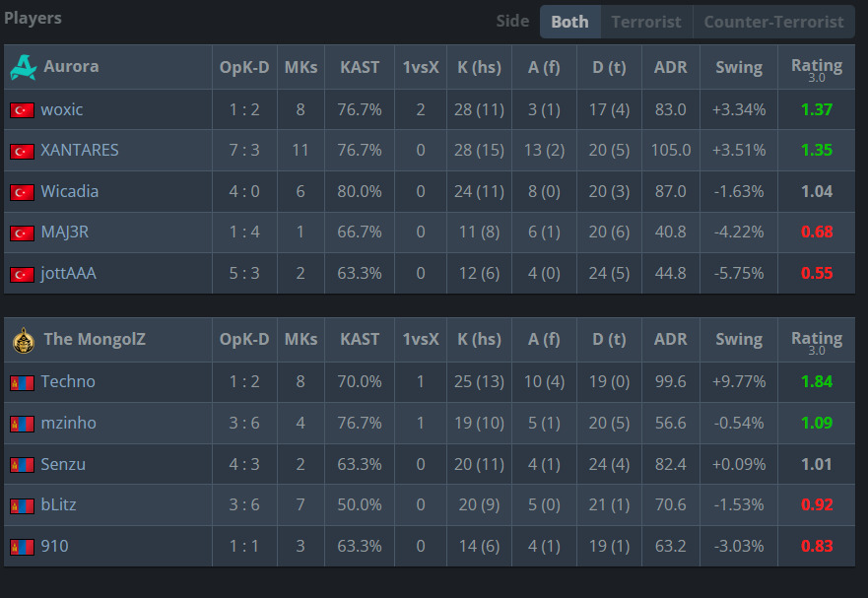The image size is (868, 598).
Task: Sort MongolZ table by Rating 3.0
Action: click(x=817, y=342)
